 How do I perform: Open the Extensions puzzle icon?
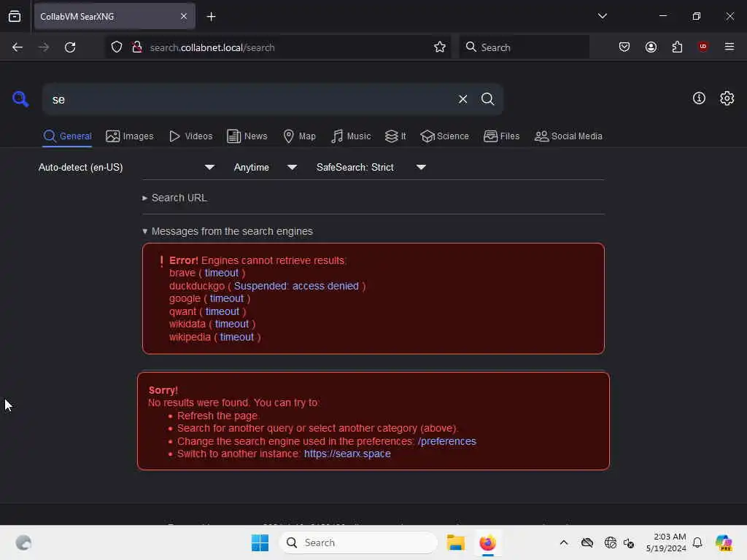677,47
